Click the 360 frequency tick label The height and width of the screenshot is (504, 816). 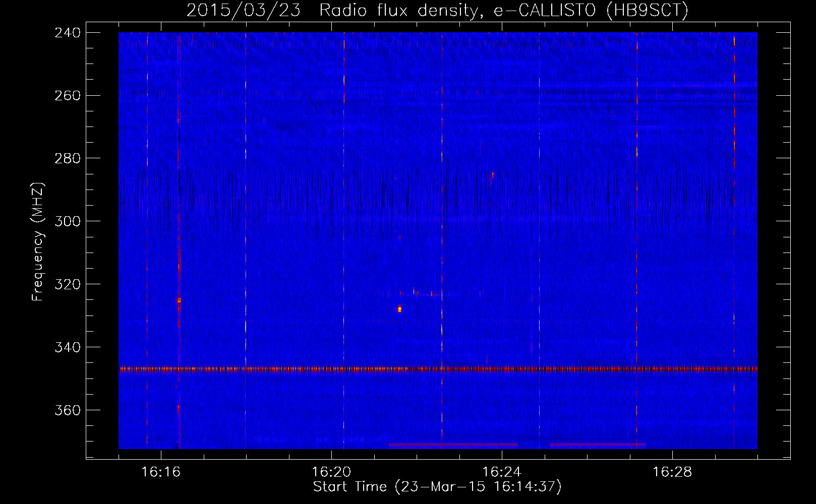tap(68, 411)
